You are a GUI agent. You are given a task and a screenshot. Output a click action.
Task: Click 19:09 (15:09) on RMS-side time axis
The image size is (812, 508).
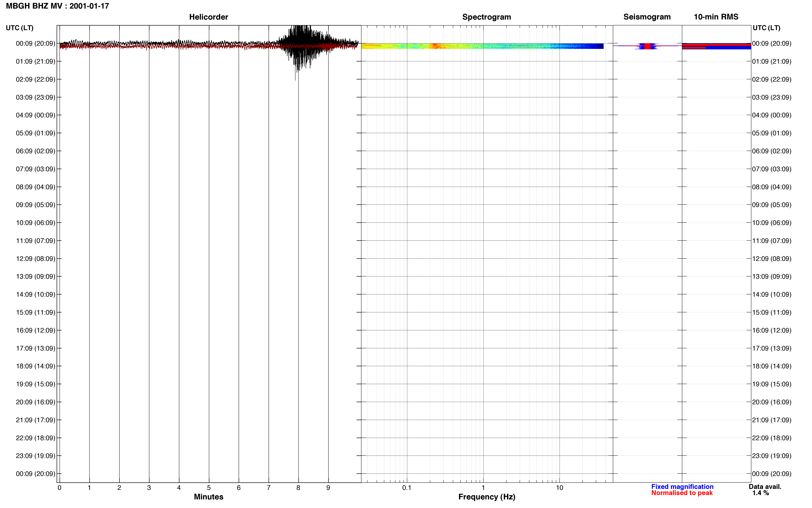772,384
